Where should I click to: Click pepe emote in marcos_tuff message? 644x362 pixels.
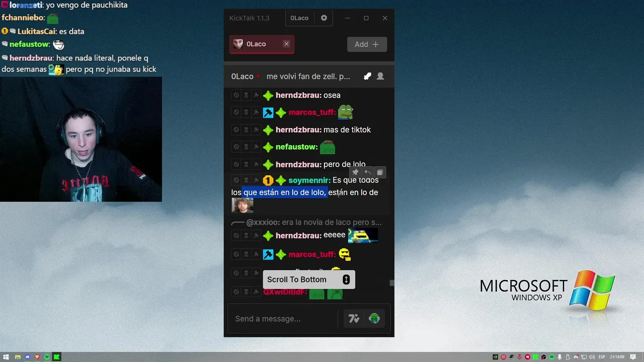(345, 112)
